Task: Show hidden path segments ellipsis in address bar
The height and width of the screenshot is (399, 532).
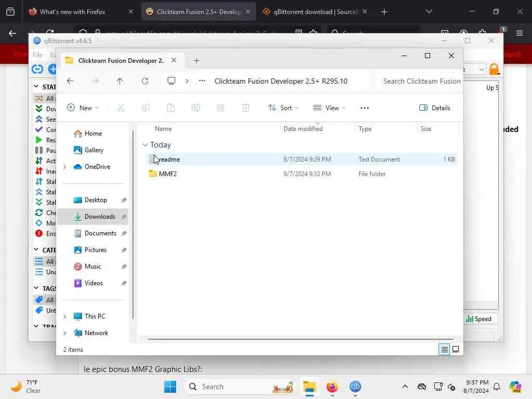Action: click(202, 81)
